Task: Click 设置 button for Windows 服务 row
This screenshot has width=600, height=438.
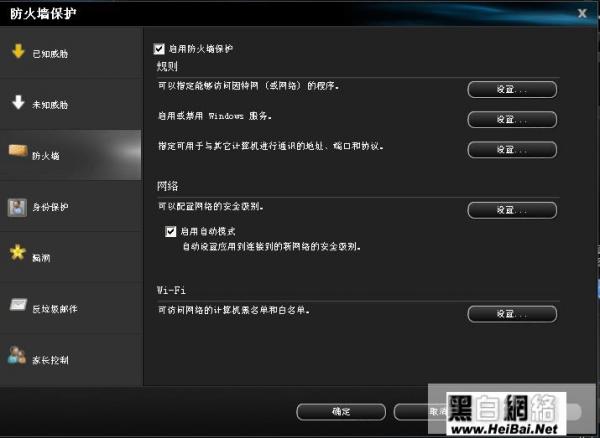Action: [x=512, y=119]
